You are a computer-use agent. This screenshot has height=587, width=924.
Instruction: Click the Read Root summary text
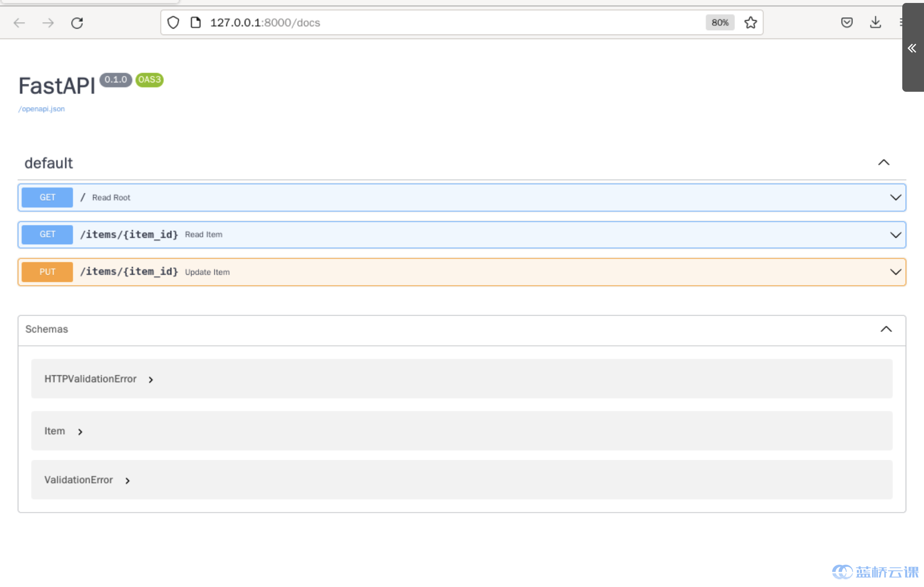tap(111, 198)
